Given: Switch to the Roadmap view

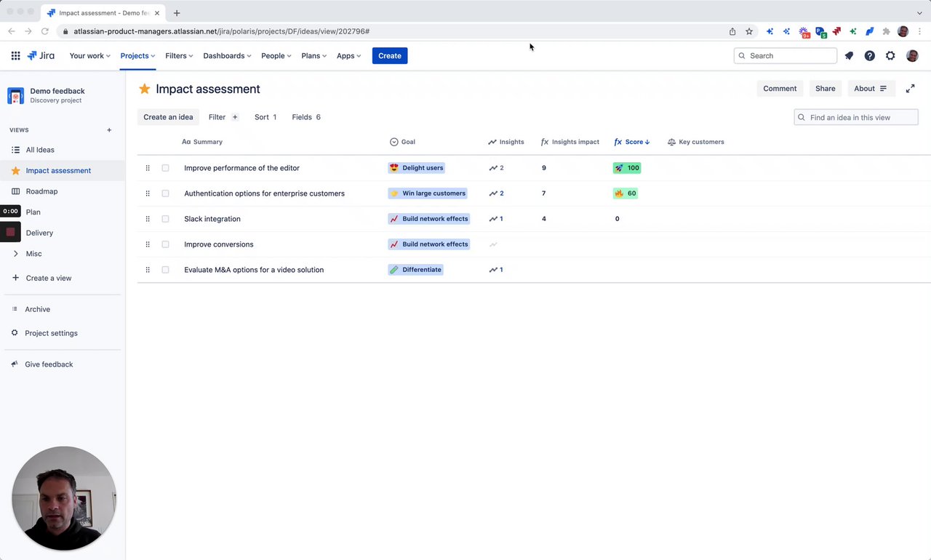Looking at the screenshot, I should pyautogui.click(x=41, y=191).
